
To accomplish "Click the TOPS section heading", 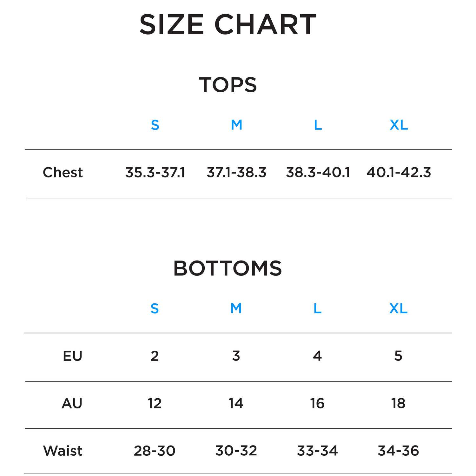I will [228, 85].
